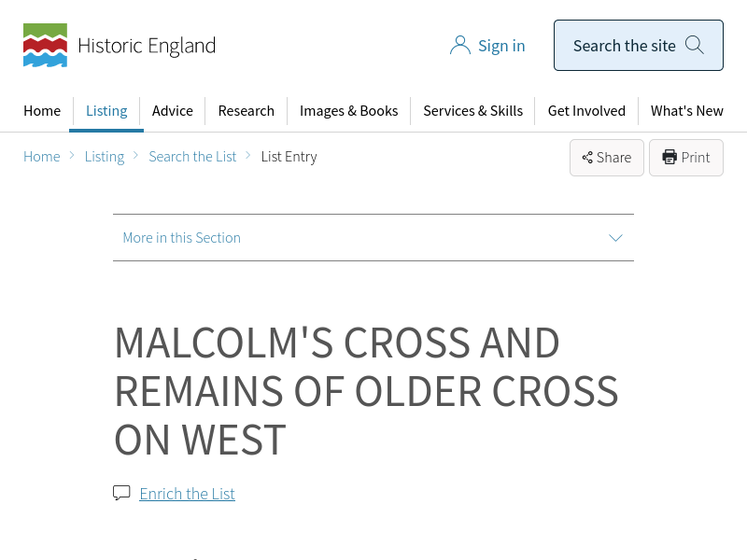Image resolution: width=747 pixels, height=560 pixels.
Task: Follow the Enrich the List link
Action: (x=187, y=494)
